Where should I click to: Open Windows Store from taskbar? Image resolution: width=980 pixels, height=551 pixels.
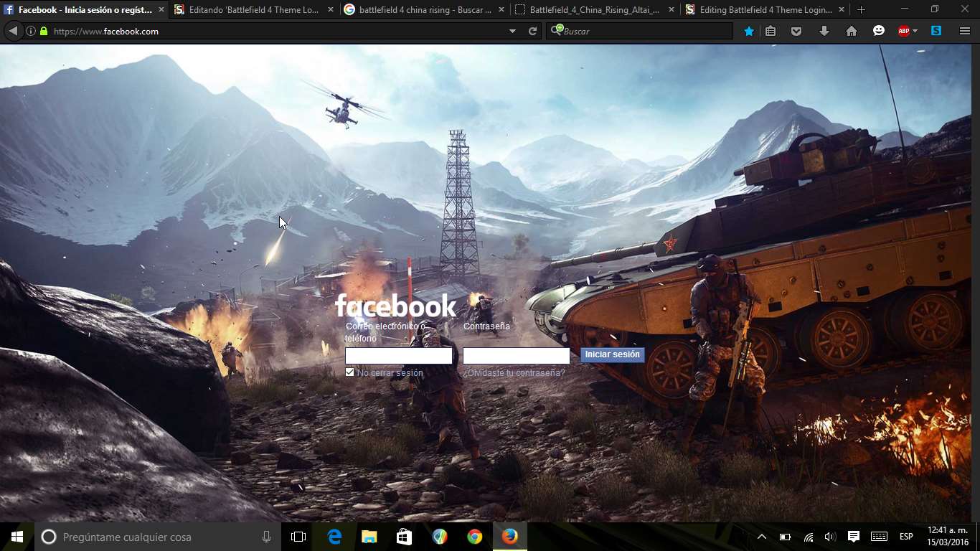pos(404,537)
